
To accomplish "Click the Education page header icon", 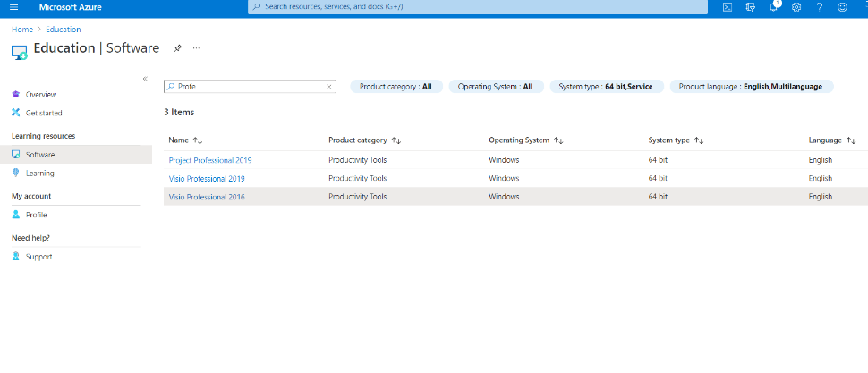I will coord(20,52).
